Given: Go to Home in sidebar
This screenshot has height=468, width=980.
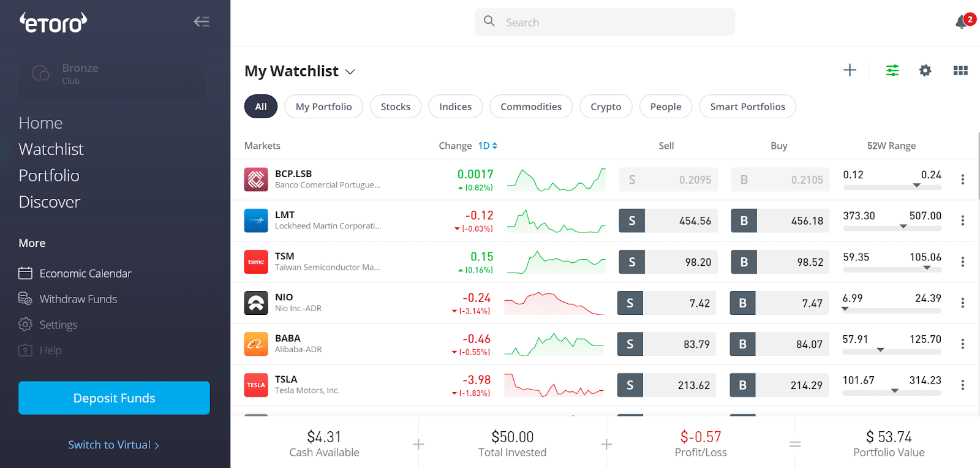Looking at the screenshot, I should 40,123.
